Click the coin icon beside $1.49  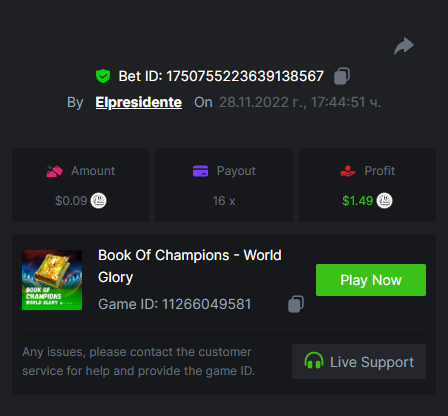384,201
